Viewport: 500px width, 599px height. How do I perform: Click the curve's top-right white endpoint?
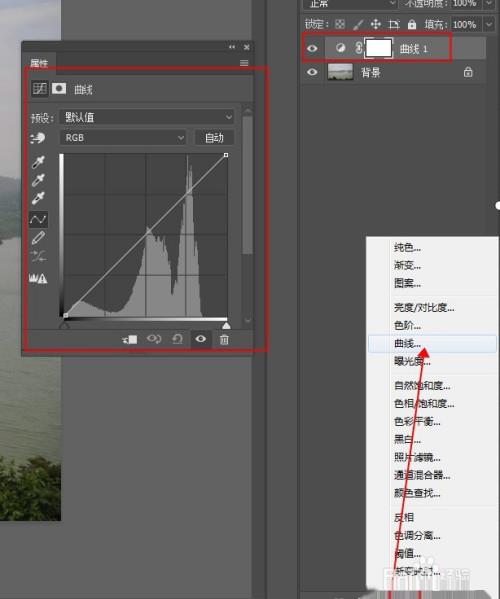pyautogui.click(x=226, y=155)
